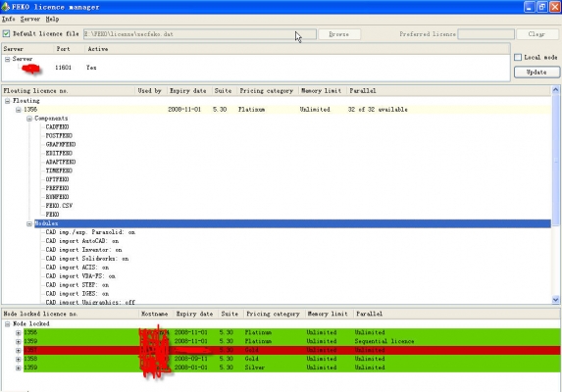
Task: Click '32 of 32 available' text
Action: pos(378,110)
